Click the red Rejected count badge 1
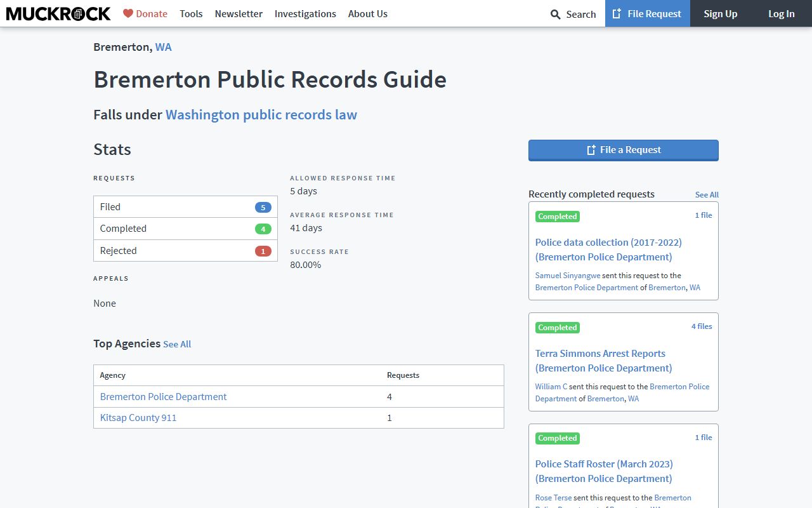This screenshot has width=812, height=508. coord(263,251)
